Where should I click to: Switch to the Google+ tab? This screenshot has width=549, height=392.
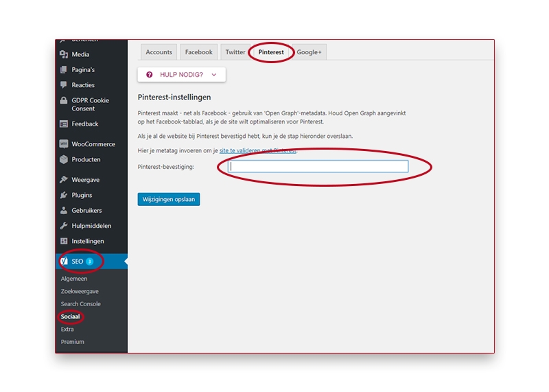(x=309, y=52)
